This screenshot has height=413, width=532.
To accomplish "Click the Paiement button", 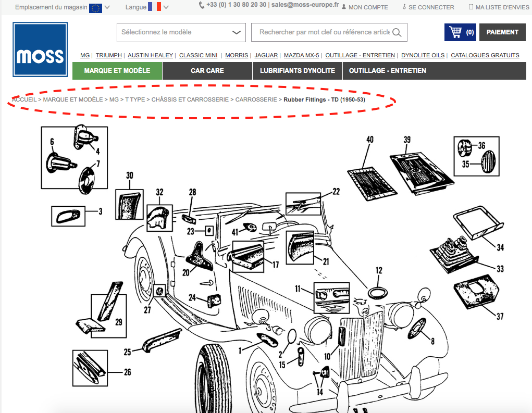I will [x=502, y=32].
